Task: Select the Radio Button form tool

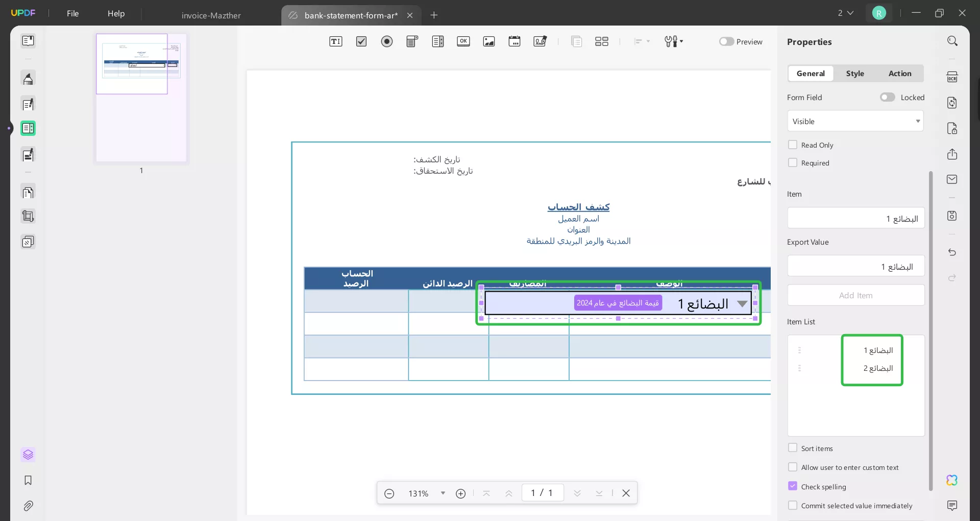Action: pos(387,41)
